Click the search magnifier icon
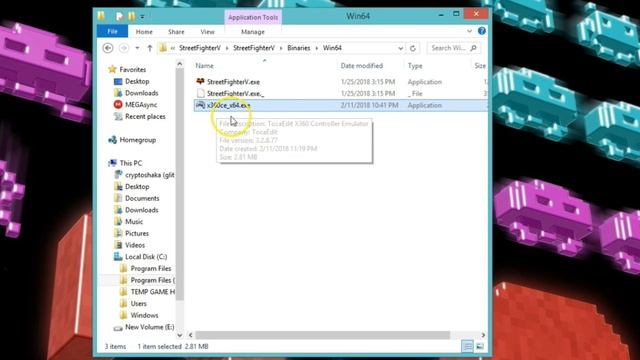Viewport: 640px width, 360px height. click(473, 48)
